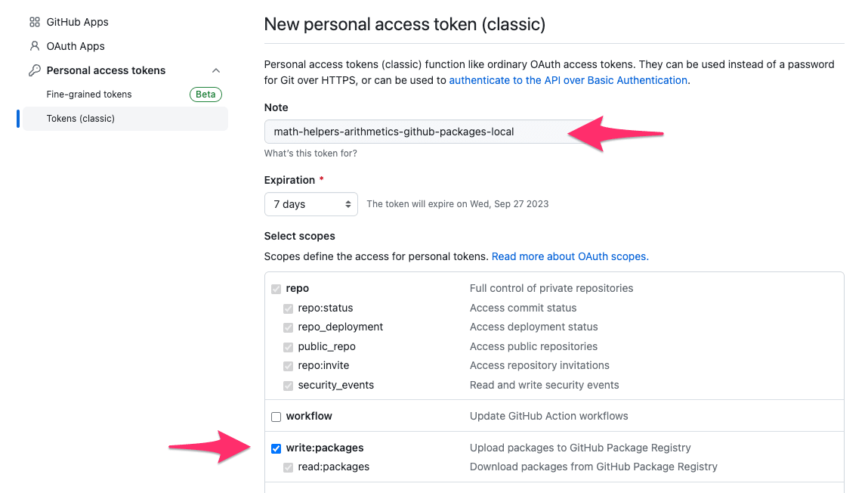The width and height of the screenshot is (868, 493).
Task: Open Fine-grained tokens in the sidebar
Action: 89,95
